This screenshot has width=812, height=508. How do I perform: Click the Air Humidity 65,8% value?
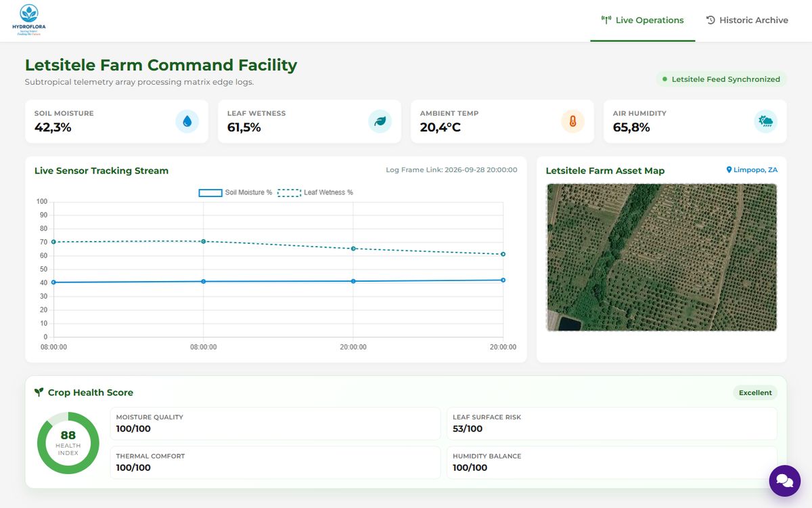pos(631,127)
